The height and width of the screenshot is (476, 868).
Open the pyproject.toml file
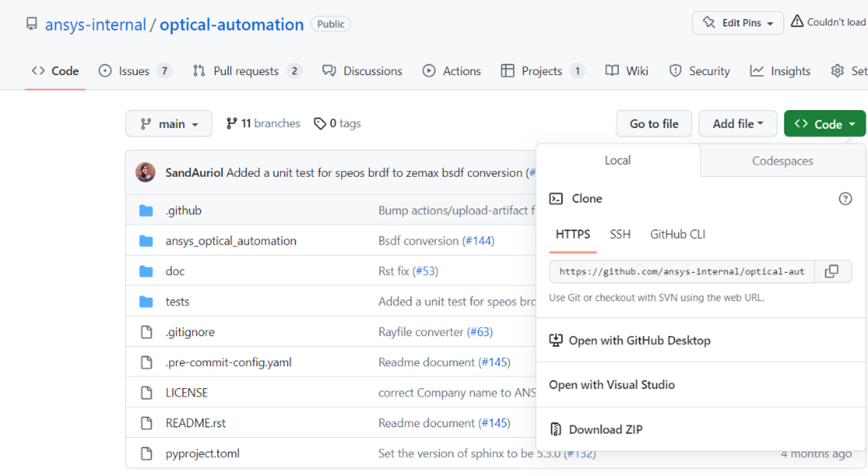coord(203,453)
